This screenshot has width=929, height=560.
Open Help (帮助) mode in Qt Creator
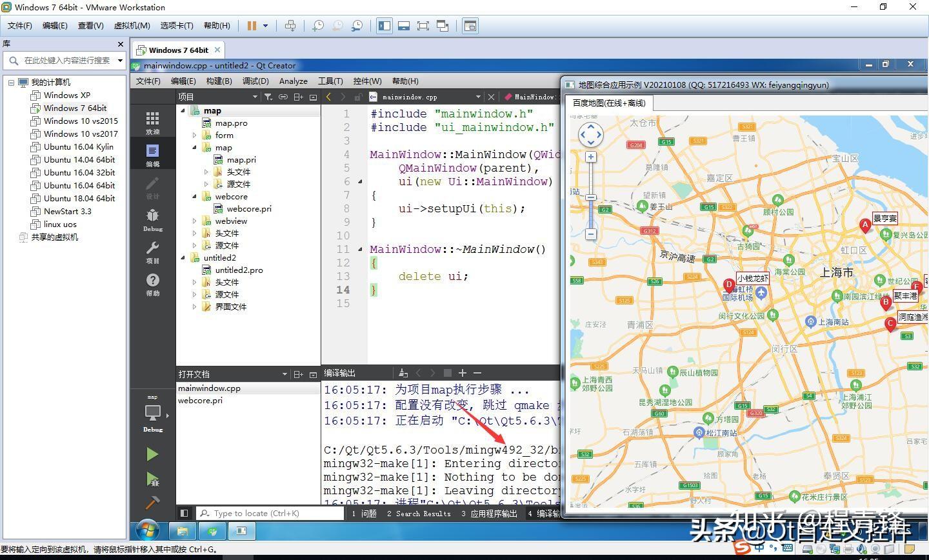pos(152,285)
